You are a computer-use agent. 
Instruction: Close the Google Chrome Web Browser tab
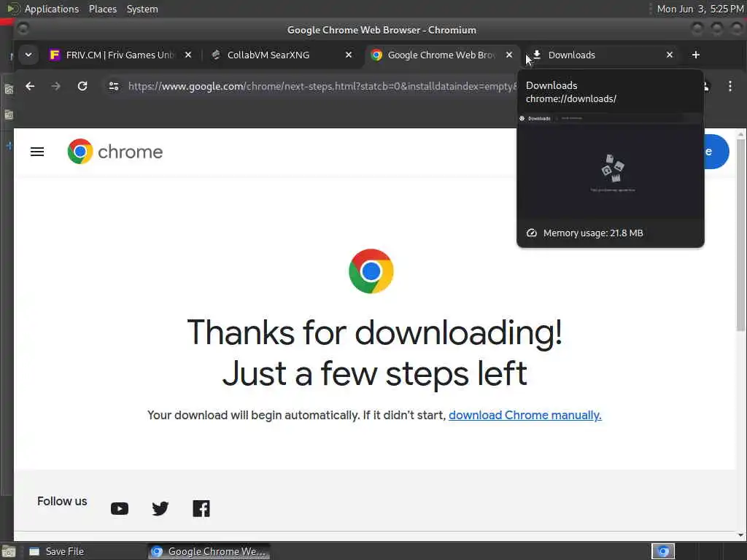coord(508,55)
